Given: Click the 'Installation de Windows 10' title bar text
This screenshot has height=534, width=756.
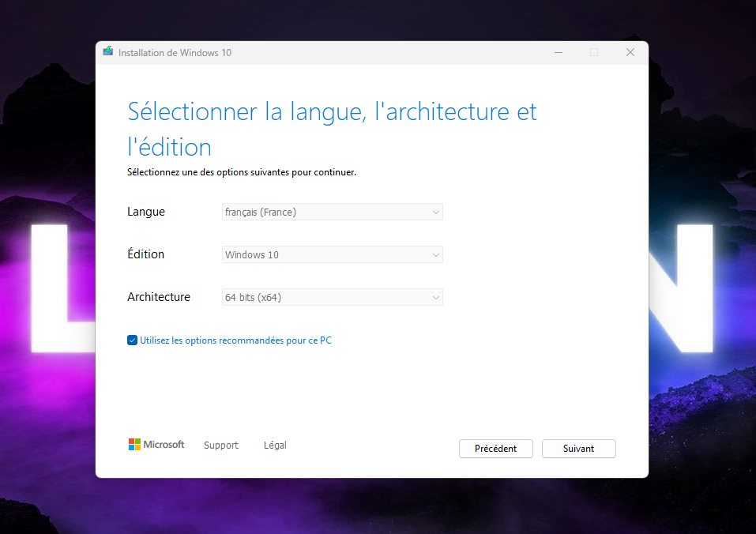Looking at the screenshot, I should coord(175,53).
